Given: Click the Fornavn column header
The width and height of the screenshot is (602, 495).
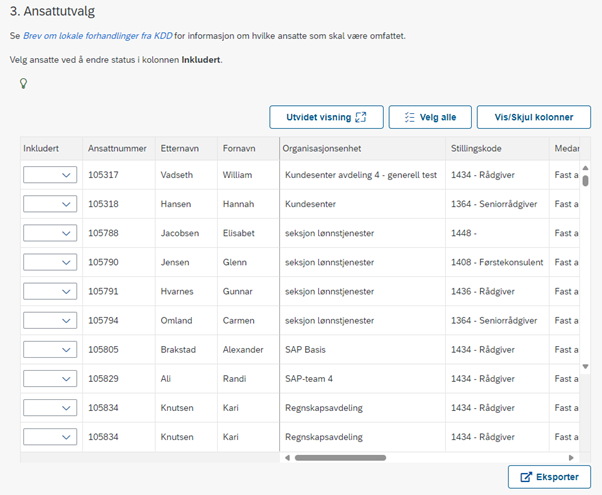Looking at the screenshot, I should (248, 149).
